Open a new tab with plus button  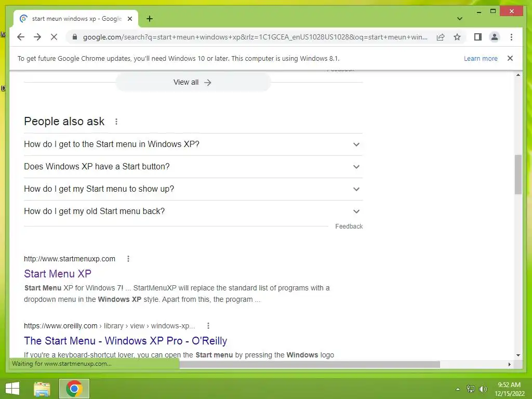(150, 19)
